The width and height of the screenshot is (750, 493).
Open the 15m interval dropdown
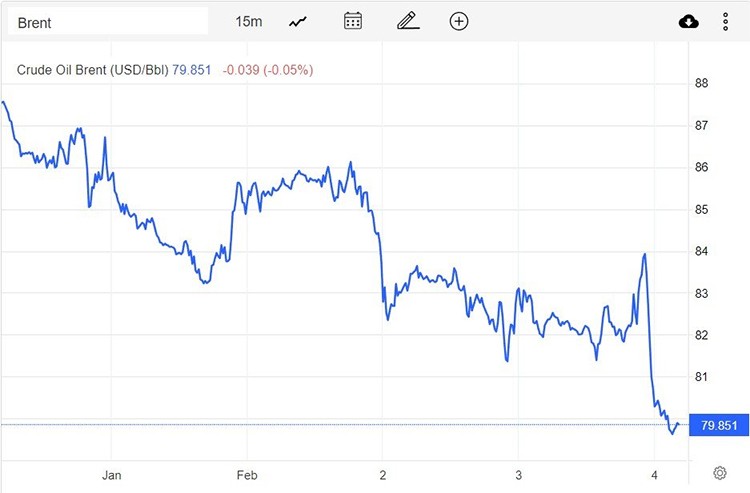[x=248, y=21]
